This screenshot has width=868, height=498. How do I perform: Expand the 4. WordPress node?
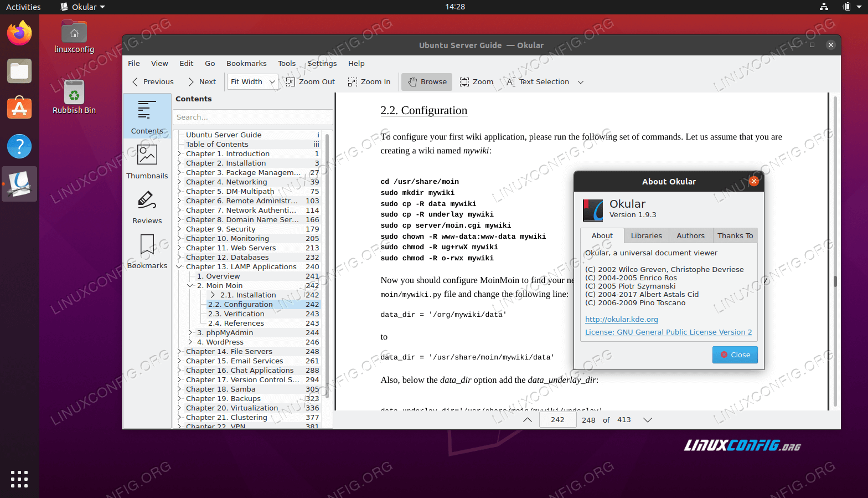point(190,342)
